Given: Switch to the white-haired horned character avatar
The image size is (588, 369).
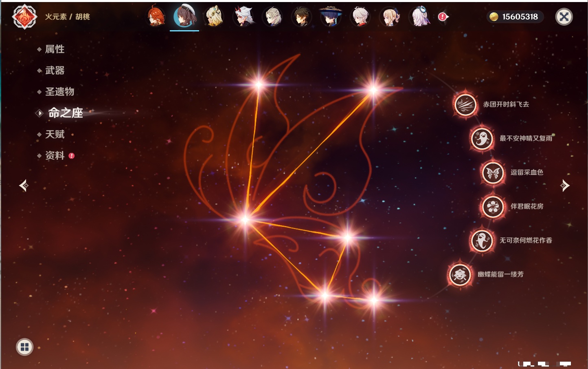Looking at the screenshot, I should pos(243,17).
